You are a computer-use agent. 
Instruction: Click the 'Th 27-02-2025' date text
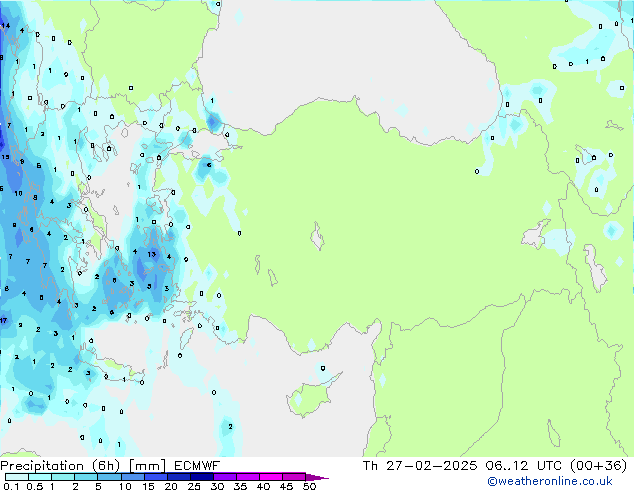pyautogui.click(x=420, y=466)
